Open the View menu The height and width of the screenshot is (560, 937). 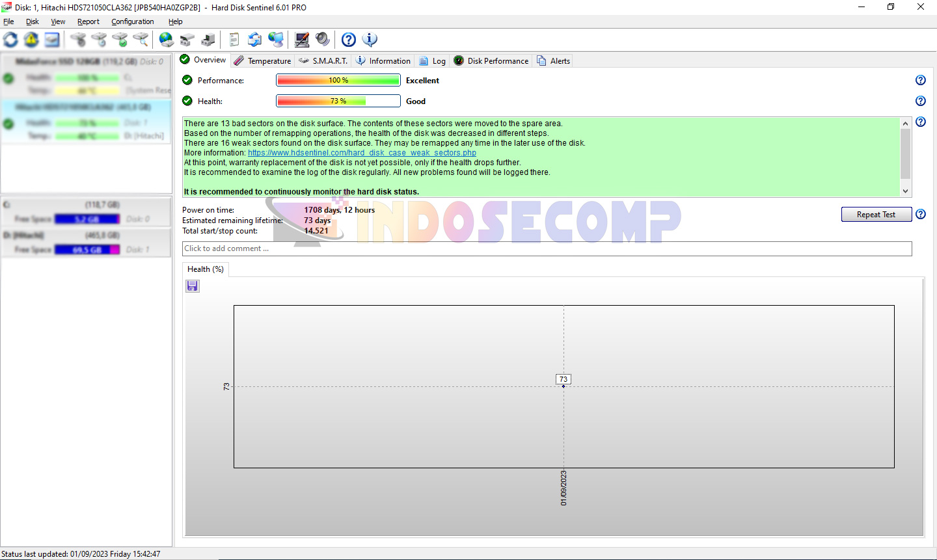pyautogui.click(x=58, y=21)
